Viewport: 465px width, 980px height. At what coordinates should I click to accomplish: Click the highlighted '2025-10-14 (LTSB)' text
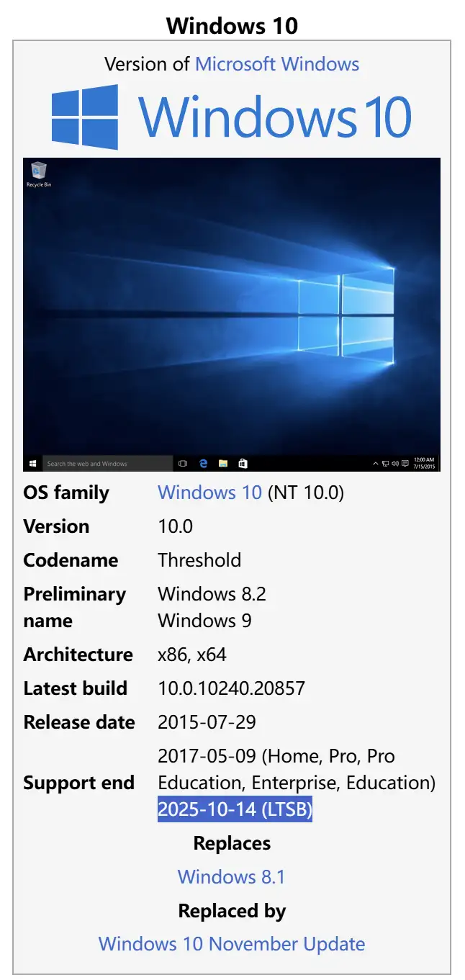click(x=235, y=809)
